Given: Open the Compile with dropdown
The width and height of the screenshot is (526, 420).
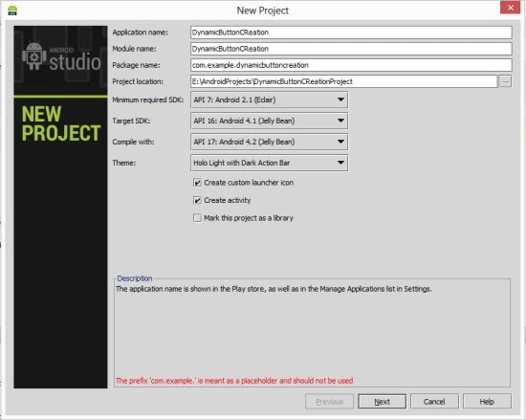Looking at the screenshot, I should coord(269,142).
